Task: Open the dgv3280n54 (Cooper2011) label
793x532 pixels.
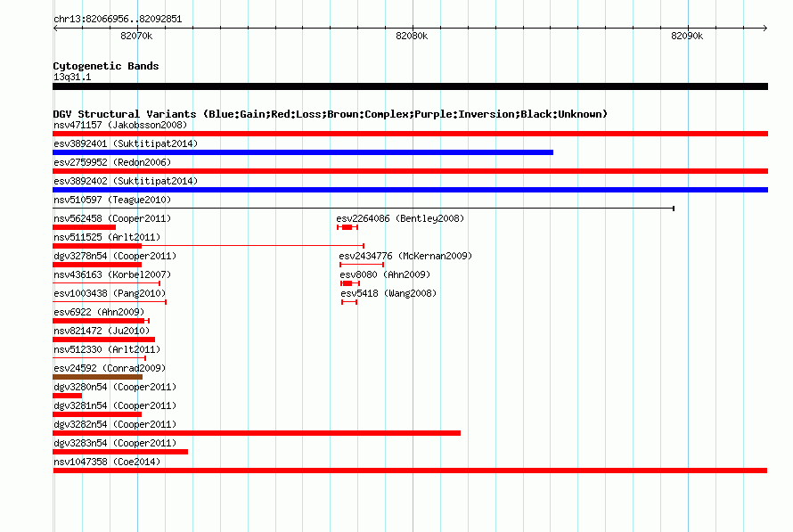Action: 115,387
